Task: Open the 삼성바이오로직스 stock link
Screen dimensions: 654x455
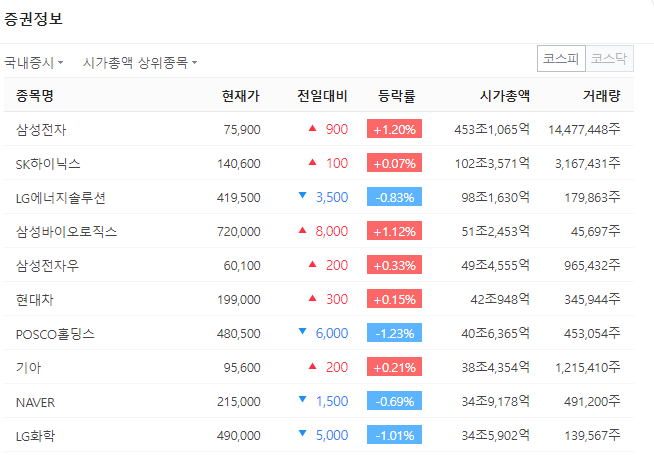Action: pyautogui.click(x=66, y=232)
